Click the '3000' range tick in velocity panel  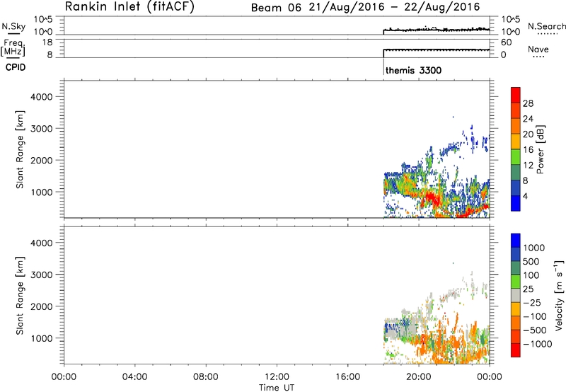(42, 275)
